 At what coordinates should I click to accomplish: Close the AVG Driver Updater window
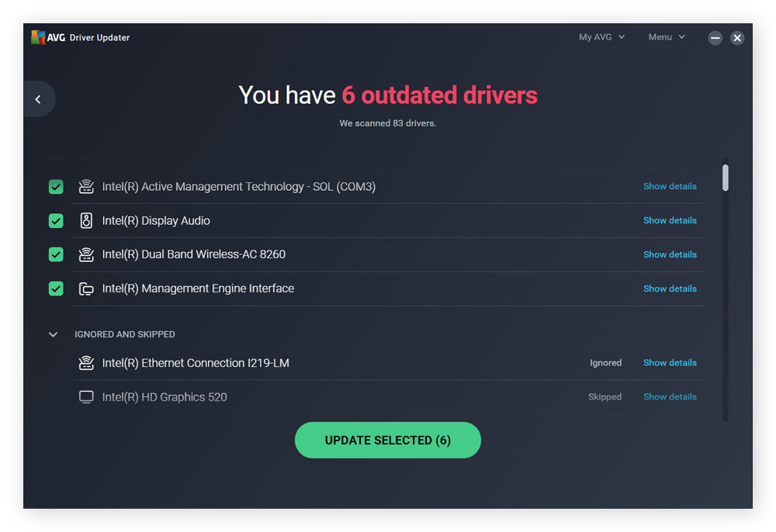point(737,37)
